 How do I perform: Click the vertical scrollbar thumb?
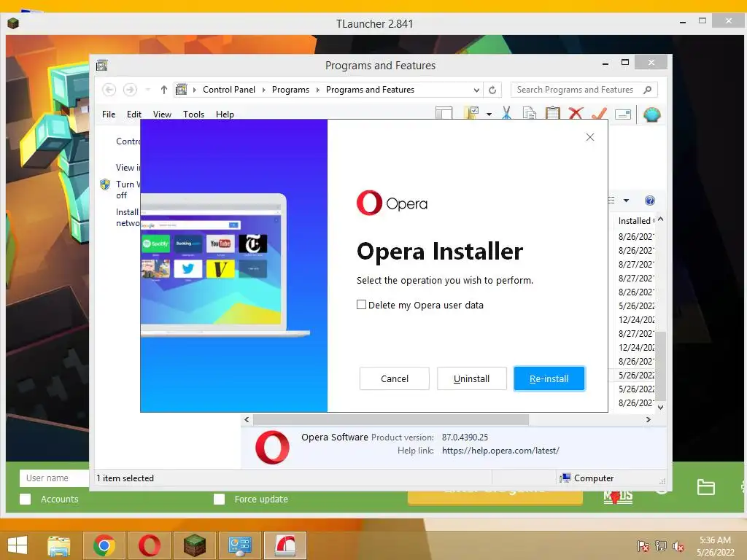click(x=660, y=365)
